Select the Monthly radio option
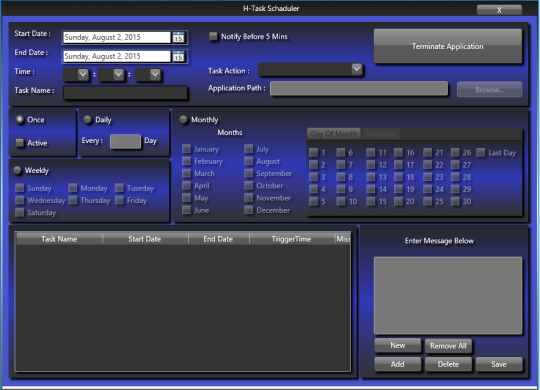This screenshot has width=540, height=390. pyautogui.click(x=183, y=120)
